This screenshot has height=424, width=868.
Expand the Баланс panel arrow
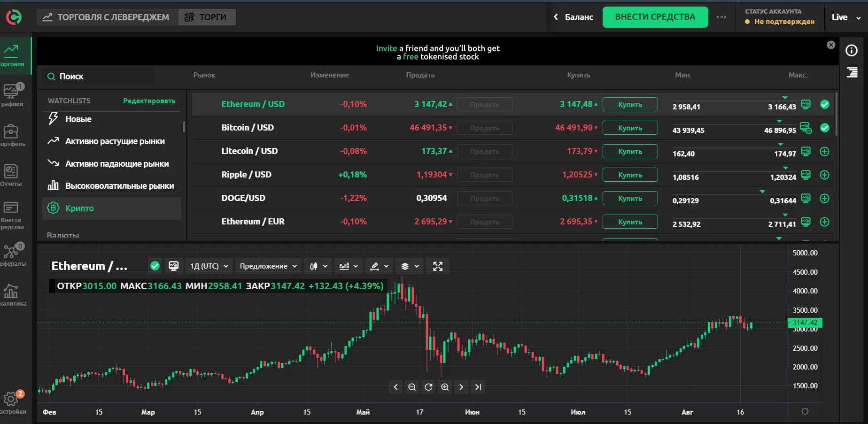pyautogui.click(x=556, y=17)
